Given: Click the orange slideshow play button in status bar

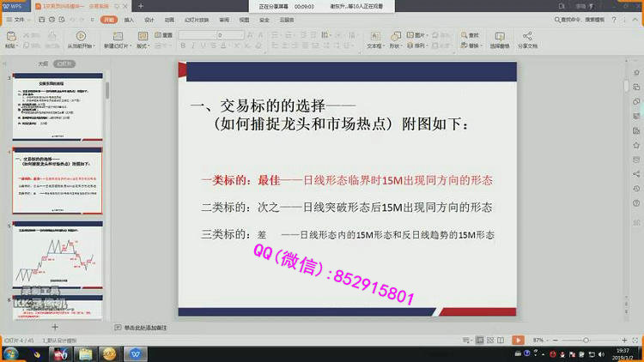Looking at the screenshot, I should point(518,341).
